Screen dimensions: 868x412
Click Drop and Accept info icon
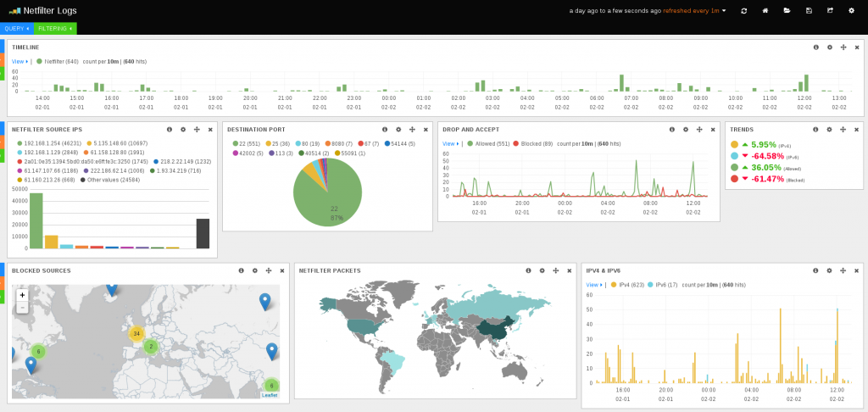click(672, 130)
